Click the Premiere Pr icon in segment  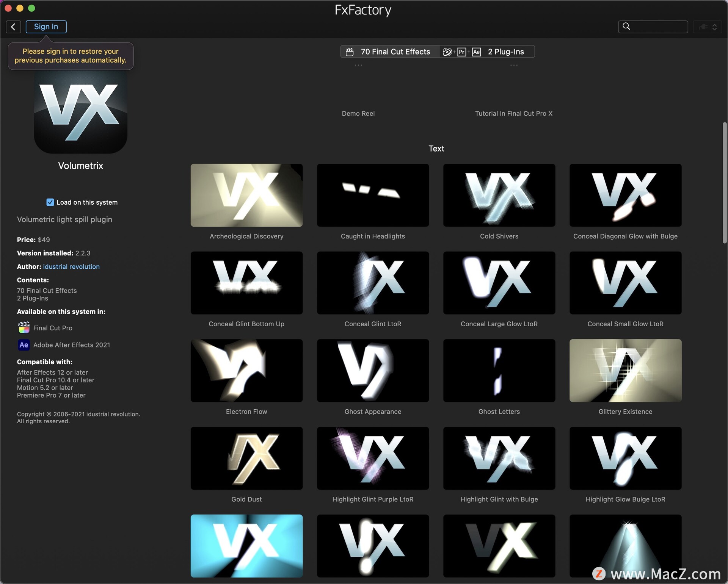[x=461, y=52]
